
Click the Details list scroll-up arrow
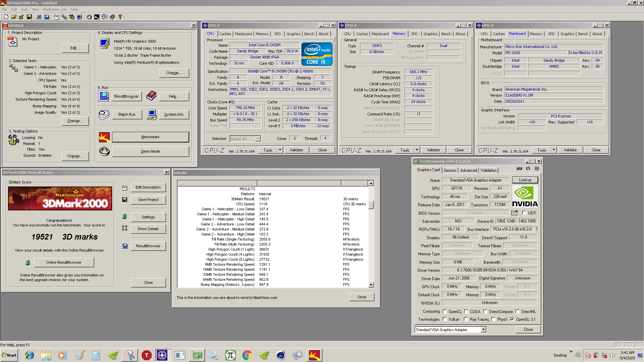pos(371,183)
